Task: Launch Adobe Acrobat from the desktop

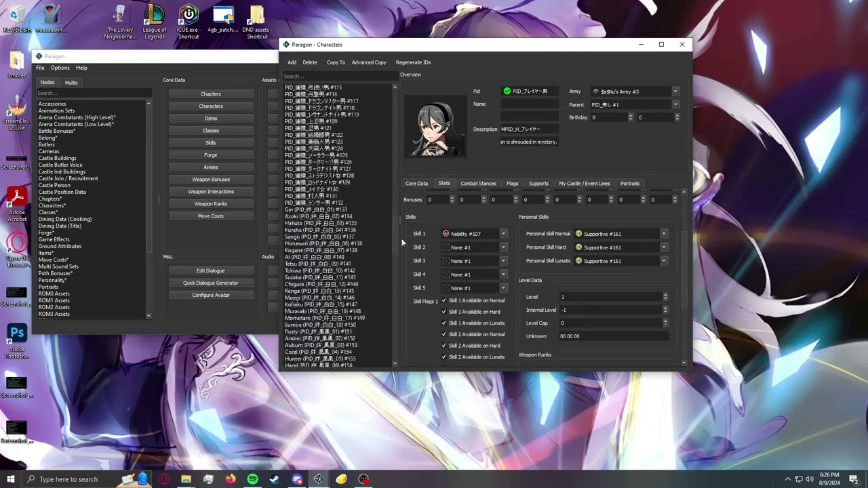Action: (x=16, y=205)
